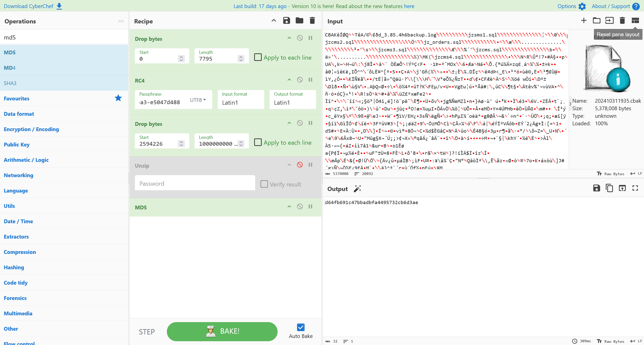Open About / Support help
The height and width of the screenshot is (345, 644).
tap(615, 6)
